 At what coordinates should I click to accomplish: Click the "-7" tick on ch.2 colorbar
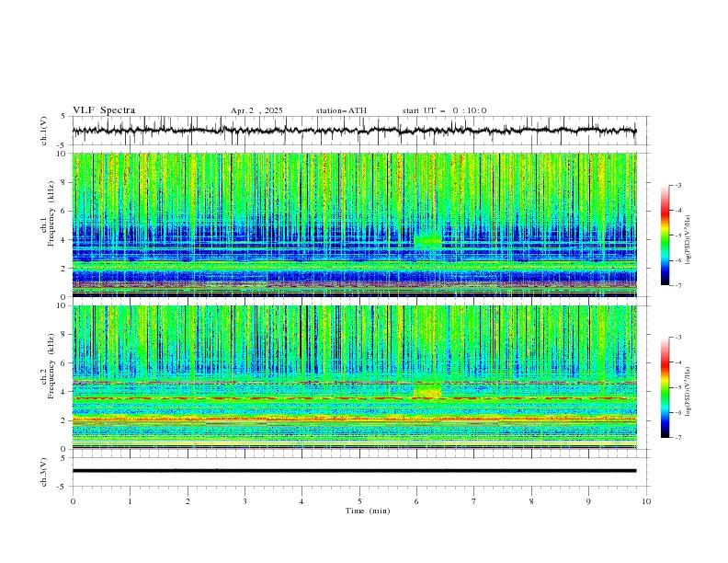[x=677, y=437]
